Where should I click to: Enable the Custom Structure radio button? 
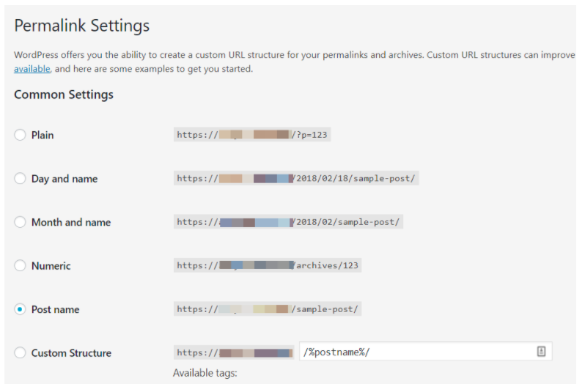tap(20, 352)
